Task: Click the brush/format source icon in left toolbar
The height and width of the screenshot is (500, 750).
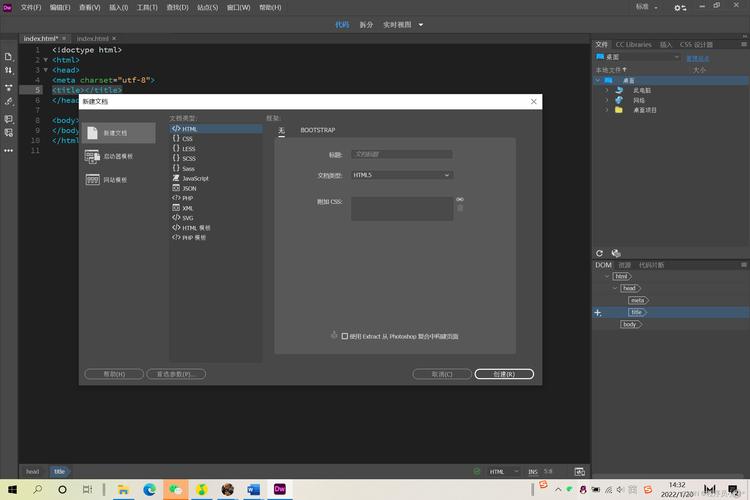Action: click(9, 102)
